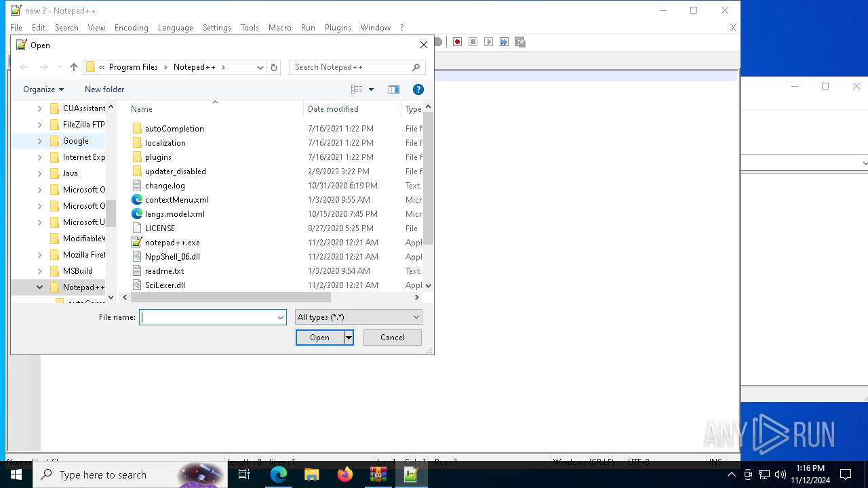Open the Settings menu

click(217, 28)
